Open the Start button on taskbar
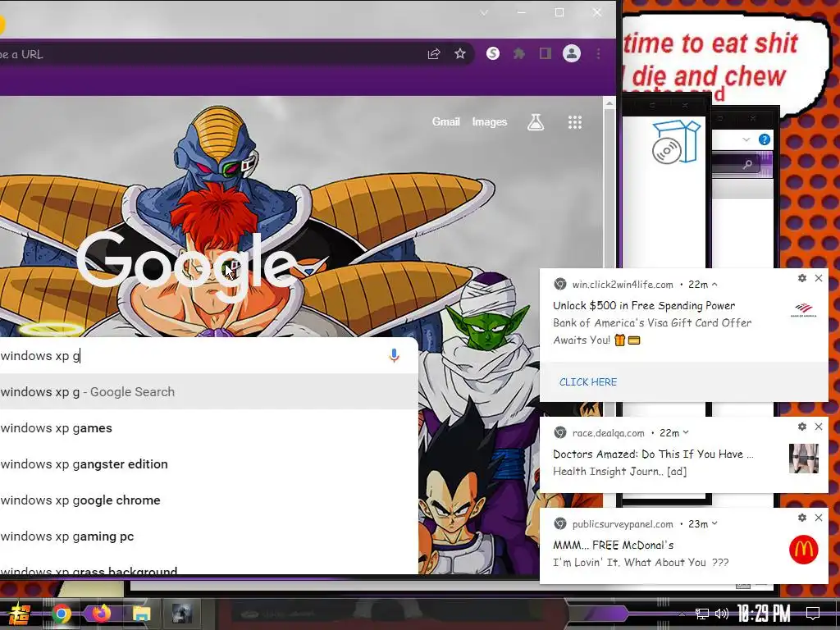 [x=18, y=614]
